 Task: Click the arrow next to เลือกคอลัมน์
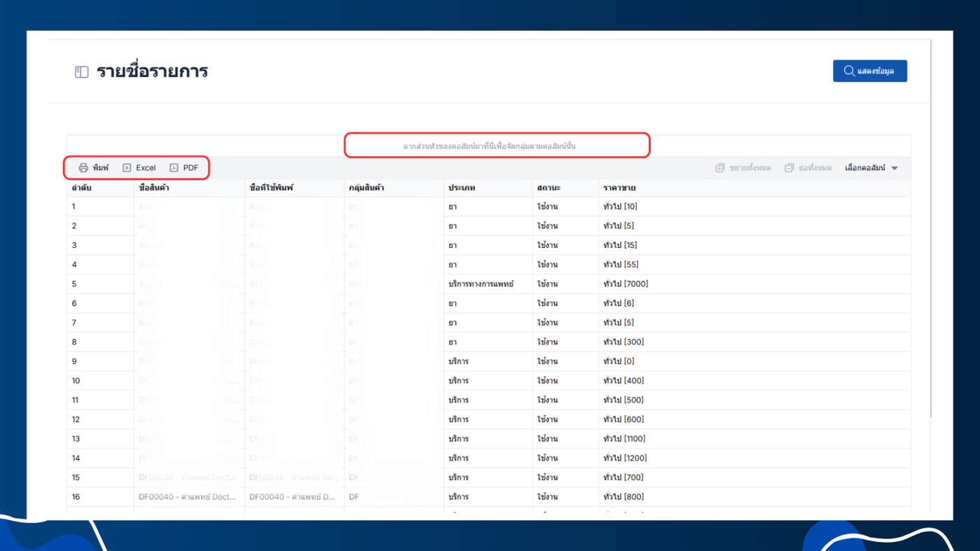click(x=895, y=169)
